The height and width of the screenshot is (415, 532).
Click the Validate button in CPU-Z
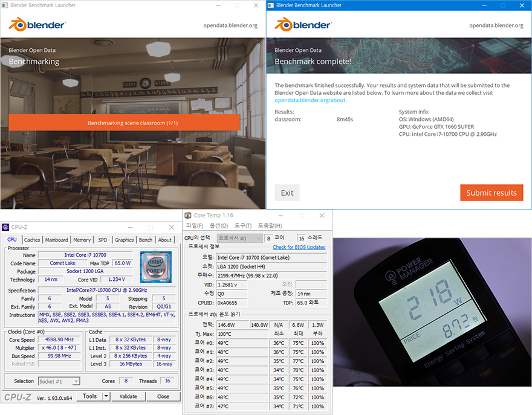[x=128, y=396]
